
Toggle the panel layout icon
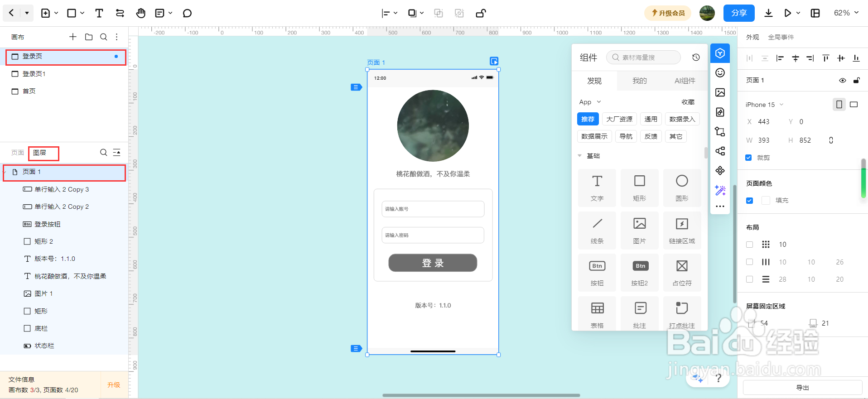(815, 13)
